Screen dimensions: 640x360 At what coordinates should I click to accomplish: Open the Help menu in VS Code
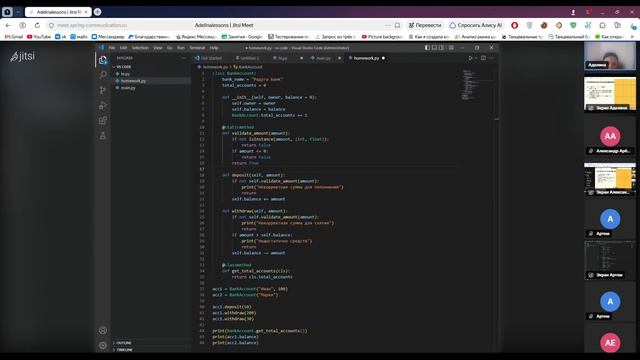click(214, 48)
